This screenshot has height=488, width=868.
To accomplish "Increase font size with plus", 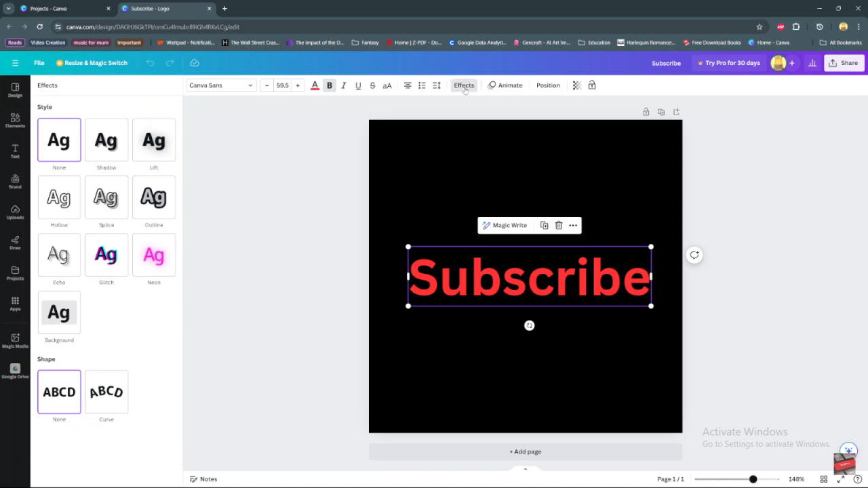I will (x=298, y=85).
